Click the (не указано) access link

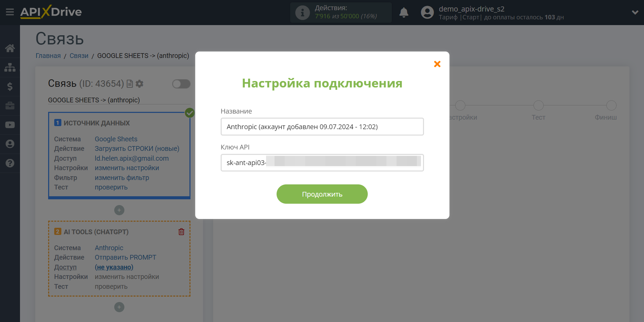(x=114, y=267)
